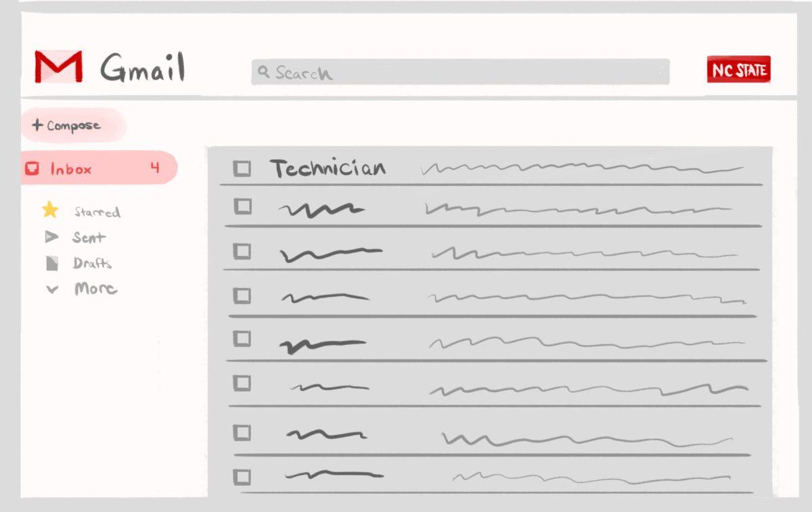Click the red Gmail M logo
This screenshot has height=512, width=812.
pos(59,67)
